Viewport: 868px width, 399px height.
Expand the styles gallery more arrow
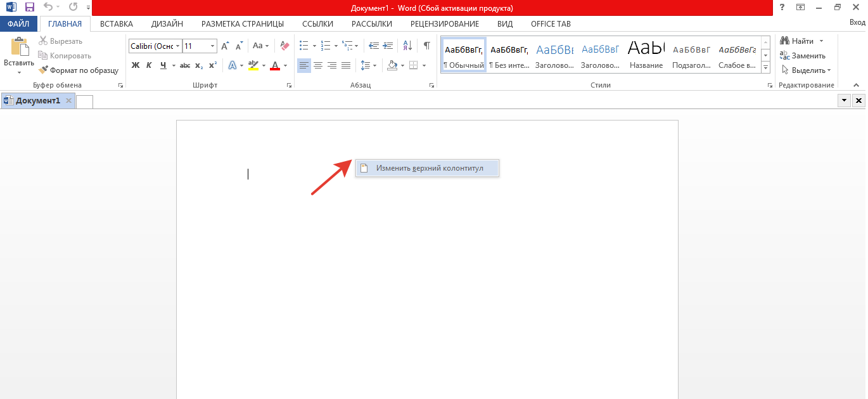[x=765, y=67]
